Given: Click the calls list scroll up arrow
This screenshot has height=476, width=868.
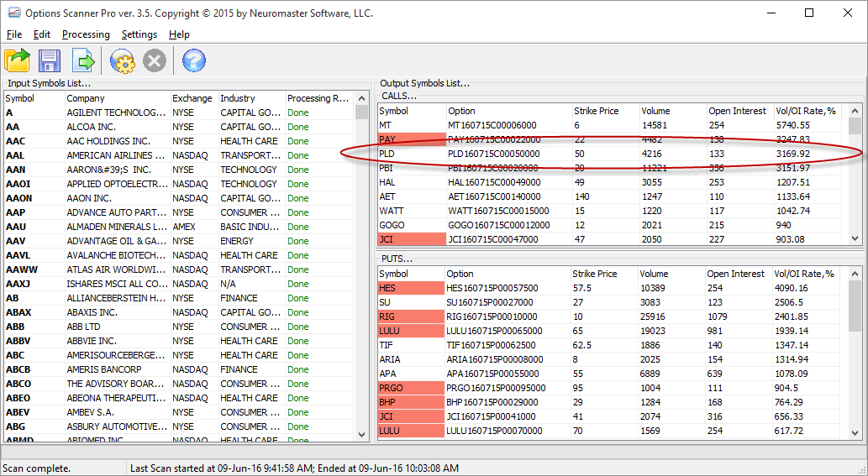Looking at the screenshot, I should (855, 111).
